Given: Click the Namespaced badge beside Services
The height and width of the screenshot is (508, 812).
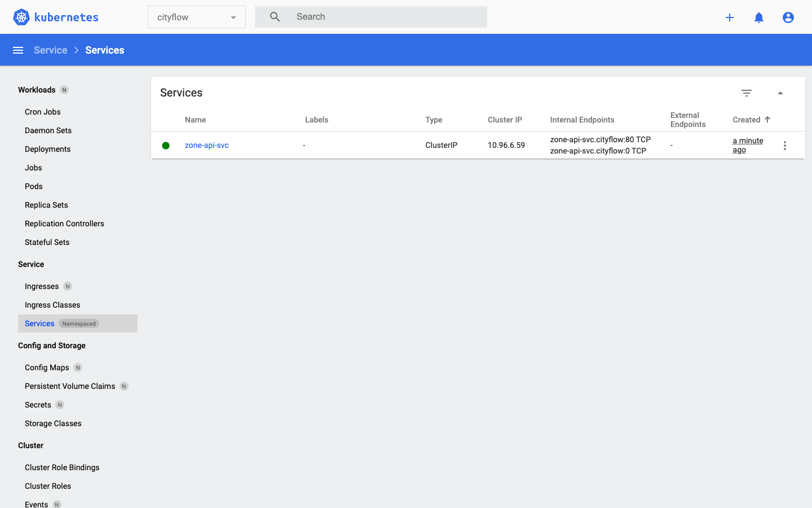Looking at the screenshot, I should coord(79,323).
